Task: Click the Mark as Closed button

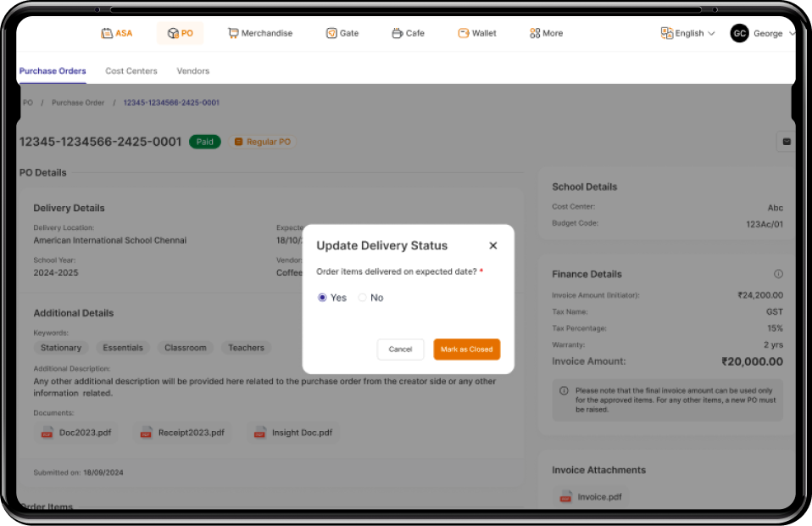Action: tap(466, 348)
